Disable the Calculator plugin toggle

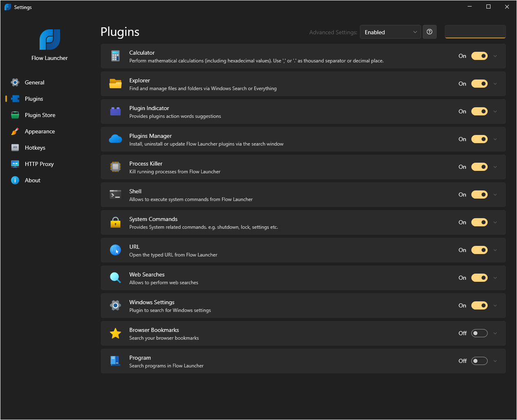pos(479,56)
